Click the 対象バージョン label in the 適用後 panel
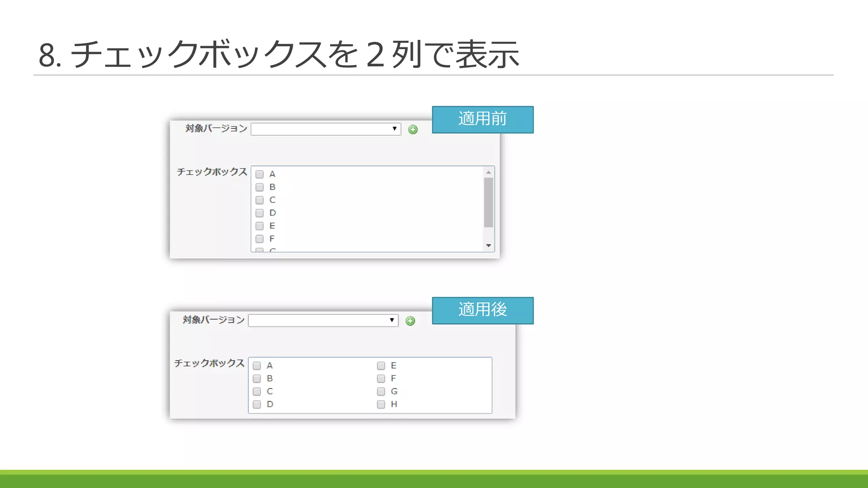This screenshot has height=488, width=868. (x=214, y=320)
